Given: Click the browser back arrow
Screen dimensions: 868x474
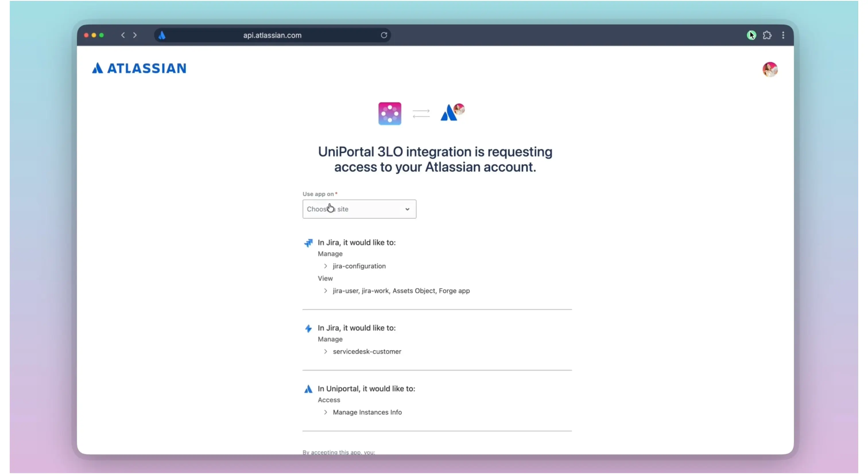Looking at the screenshot, I should [123, 35].
